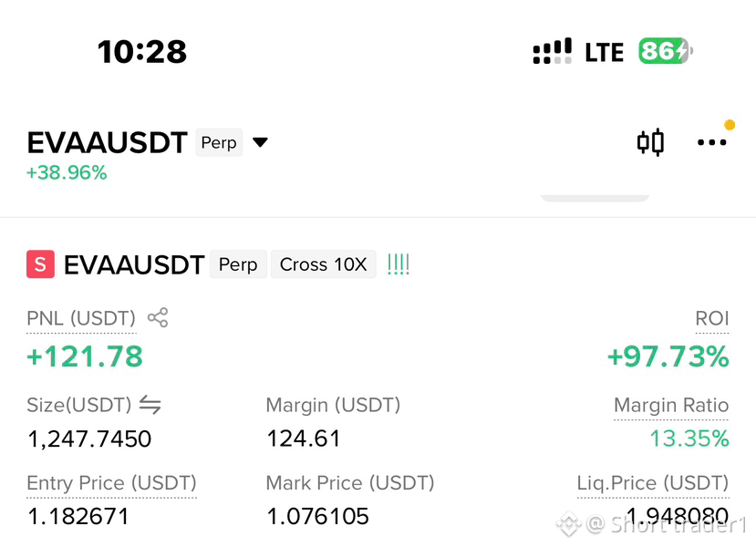This screenshot has height=547, width=756.
Task: Tap the gray drag handle bar
Action: [x=595, y=198]
